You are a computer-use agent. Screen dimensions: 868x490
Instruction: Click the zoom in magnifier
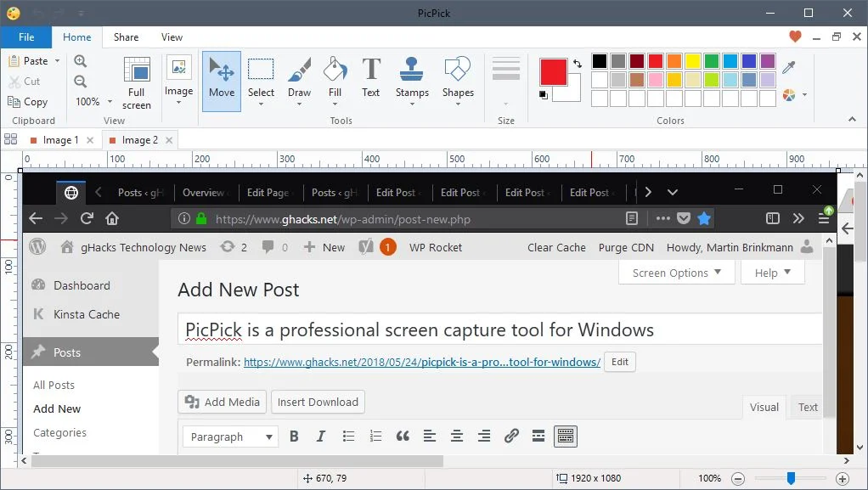click(x=81, y=61)
